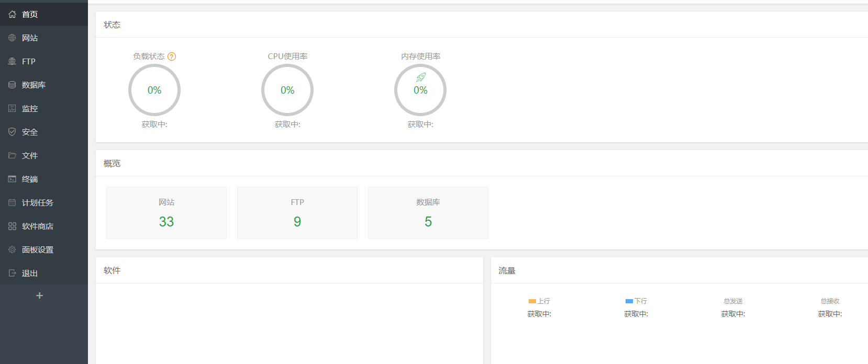Open 文件 in the sidebar
Viewport: 868px width, 364px height.
point(44,155)
